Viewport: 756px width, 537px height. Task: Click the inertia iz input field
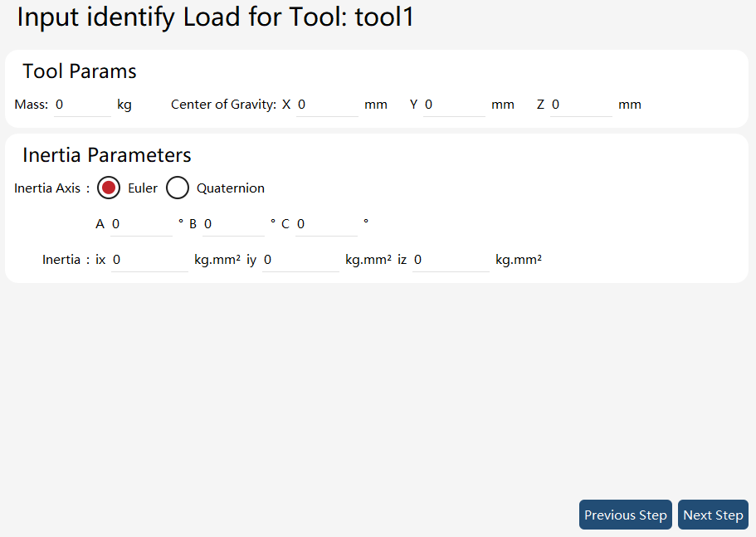tap(451, 260)
